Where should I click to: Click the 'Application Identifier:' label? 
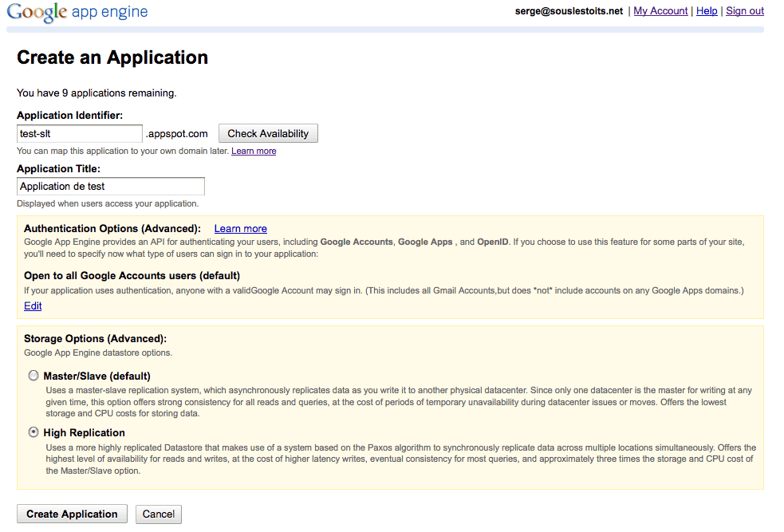tap(70, 116)
